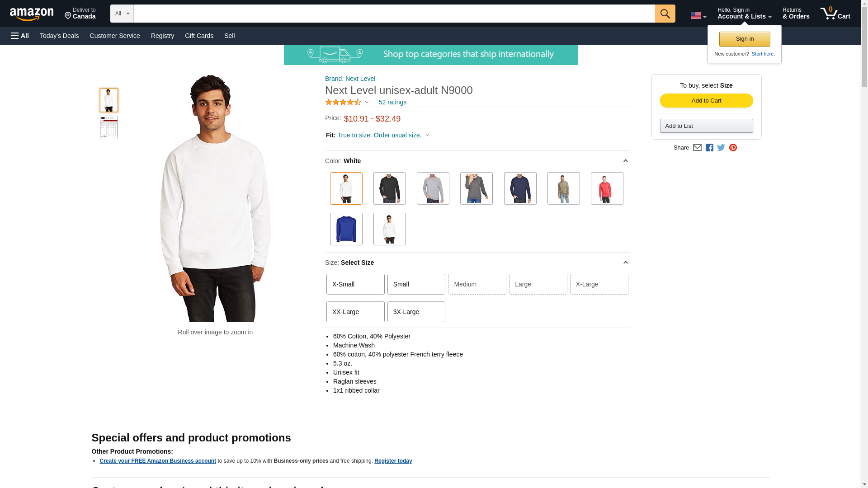The width and height of the screenshot is (868, 488).
Task: Open the search category All dropdown
Action: [122, 14]
